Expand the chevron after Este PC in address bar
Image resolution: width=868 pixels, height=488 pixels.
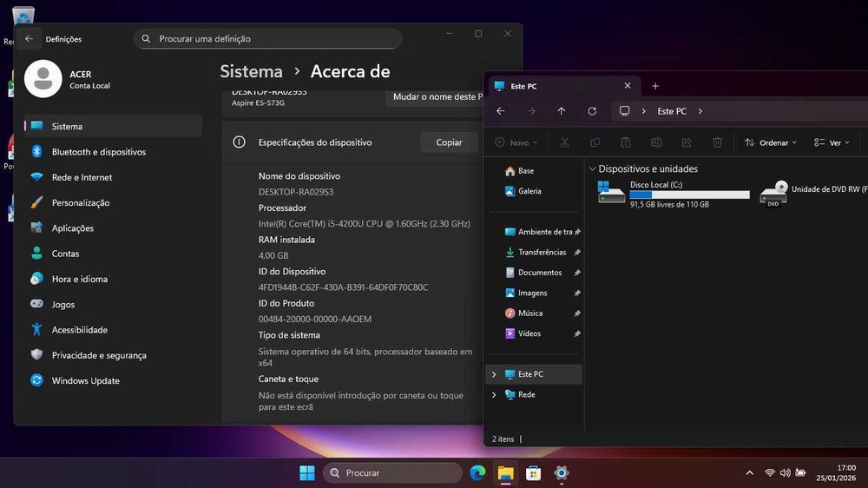click(700, 111)
